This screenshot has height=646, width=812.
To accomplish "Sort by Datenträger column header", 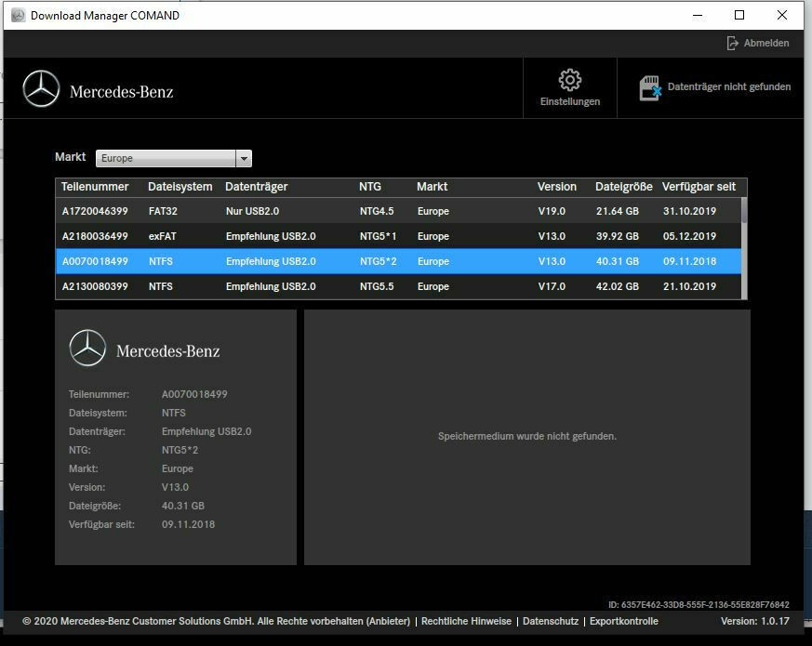I will pos(257,187).
